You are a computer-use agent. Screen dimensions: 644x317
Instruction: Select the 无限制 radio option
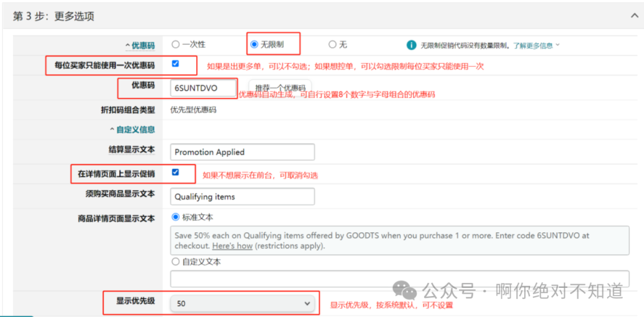[255, 44]
